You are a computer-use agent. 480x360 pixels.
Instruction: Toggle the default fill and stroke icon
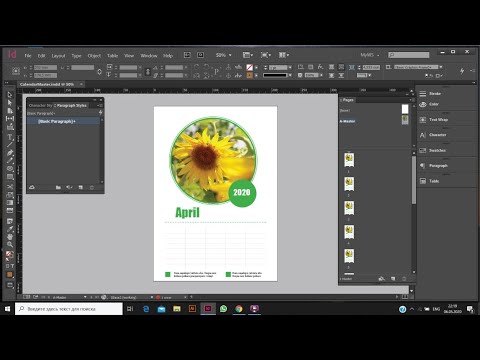click(x=7, y=259)
